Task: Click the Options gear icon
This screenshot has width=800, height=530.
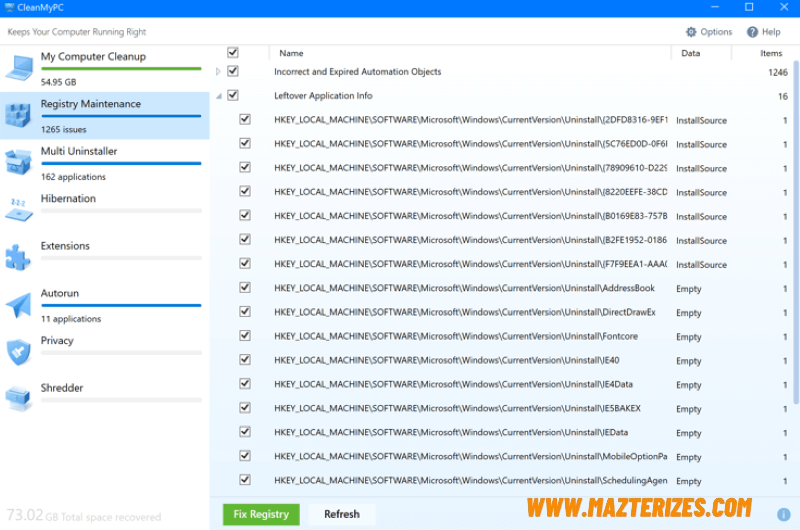Action: [x=691, y=32]
